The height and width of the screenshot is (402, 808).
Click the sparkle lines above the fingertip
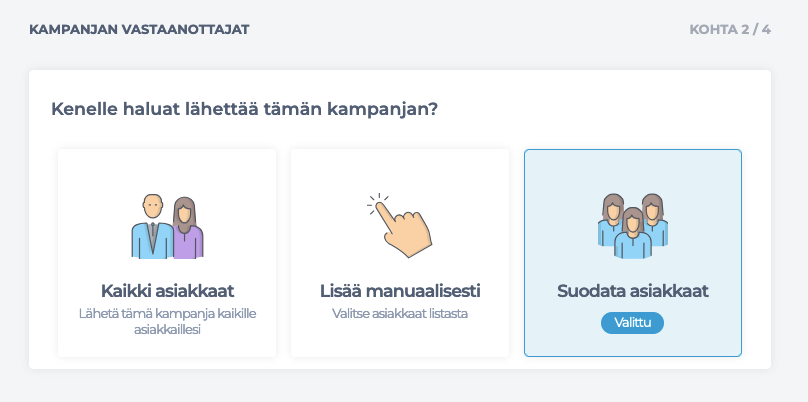pos(377,202)
